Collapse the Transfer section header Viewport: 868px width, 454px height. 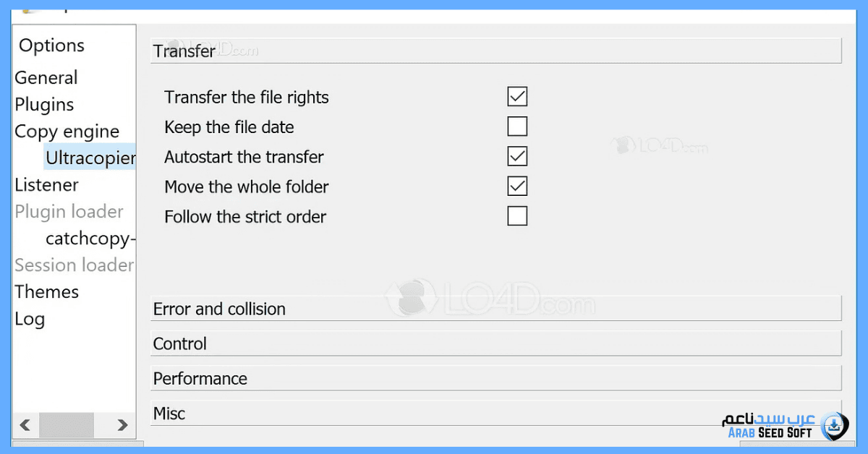coord(495,51)
